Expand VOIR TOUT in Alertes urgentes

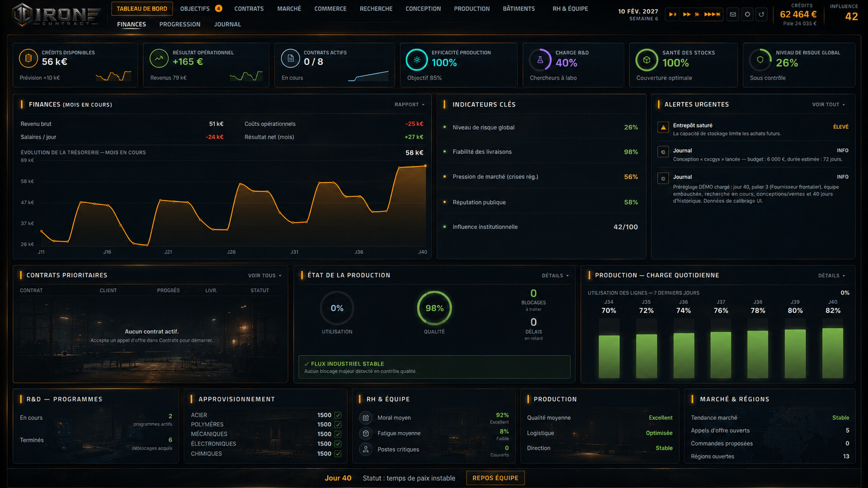[x=828, y=105]
